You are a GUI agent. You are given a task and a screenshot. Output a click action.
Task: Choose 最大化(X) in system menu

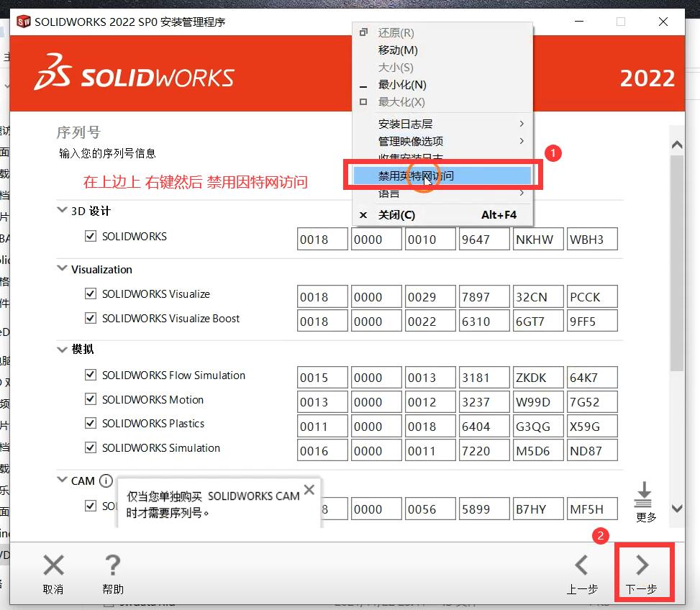click(442, 101)
